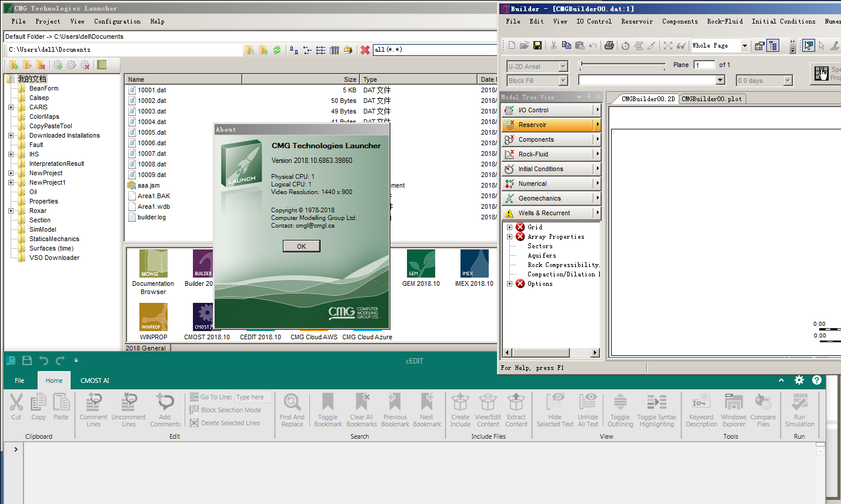The height and width of the screenshot is (504, 841).
Task: Open the IO Control menu in Builder
Action: click(594, 21)
